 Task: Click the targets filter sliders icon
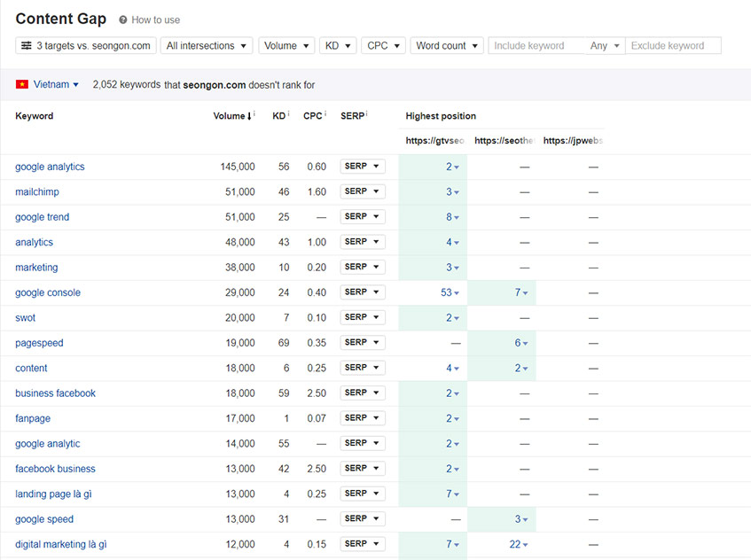[x=27, y=46]
